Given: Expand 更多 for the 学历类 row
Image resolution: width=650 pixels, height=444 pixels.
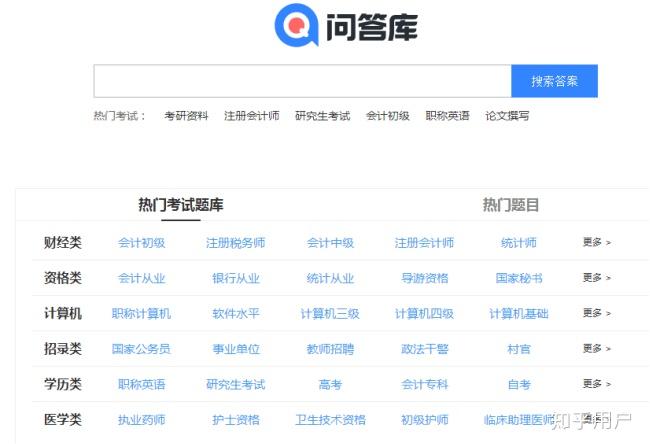Looking at the screenshot, I should pyautogui.click(x=597, y=383).
